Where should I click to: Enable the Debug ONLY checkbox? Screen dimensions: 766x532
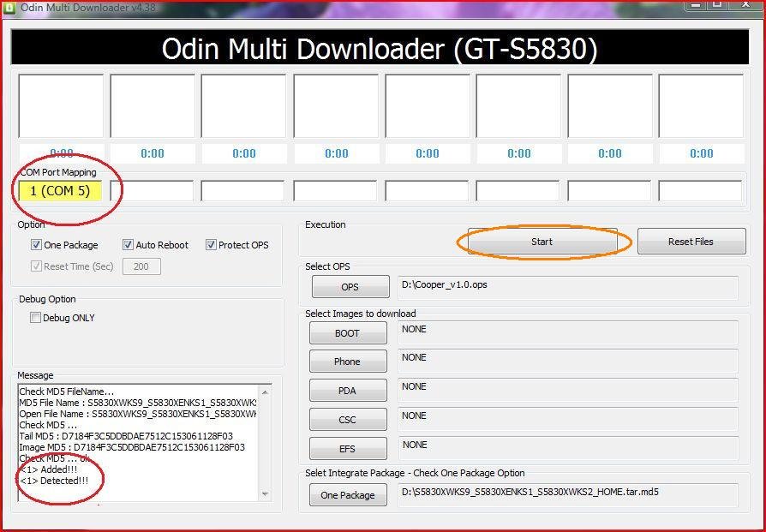[x=35, y=318]
